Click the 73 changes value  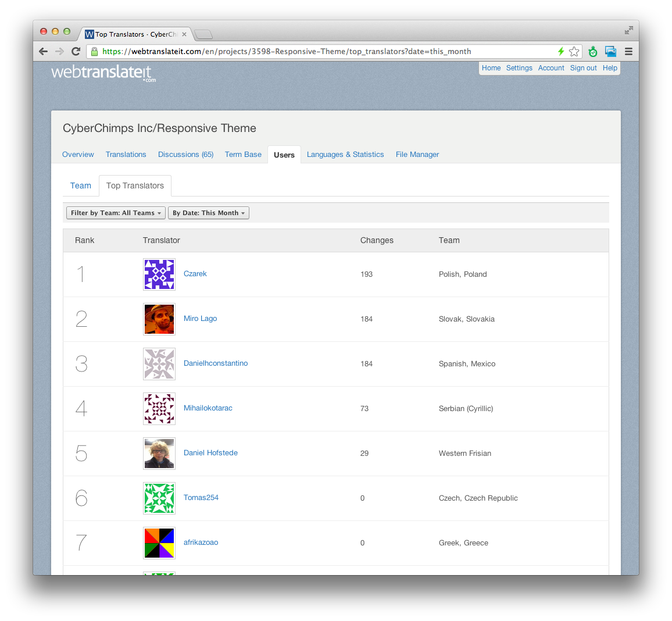point(364,408)
